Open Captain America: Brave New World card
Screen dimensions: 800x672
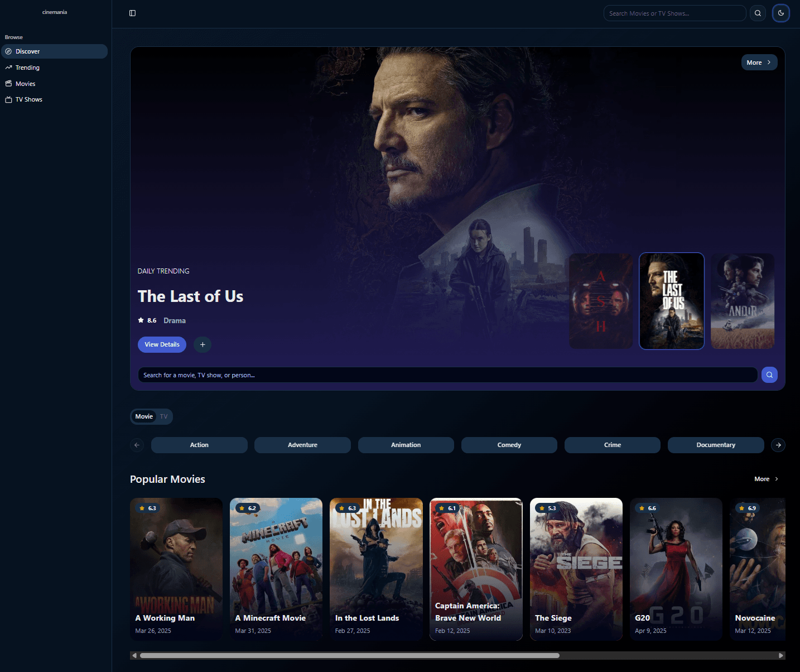(x=476, y=569)
